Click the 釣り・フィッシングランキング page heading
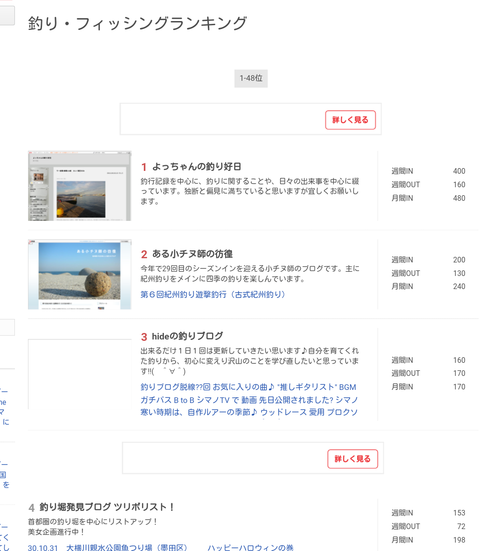Image resolution: width=480 pixels, height=551 pixels. click(x=137, y=24)
